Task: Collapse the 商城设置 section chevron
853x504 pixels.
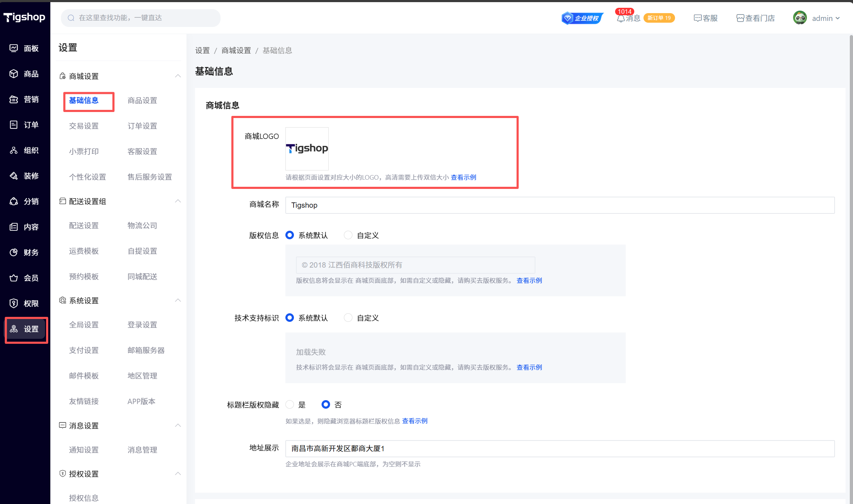Action: click(178, 76)
